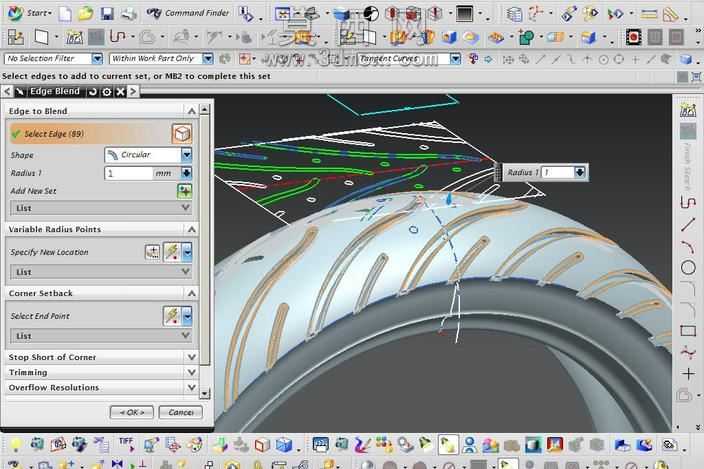Open the Point Dialog icon for Specify New Location
This screenshot has width=704, height=469.
pyautogui.click(x=153, y=252)
